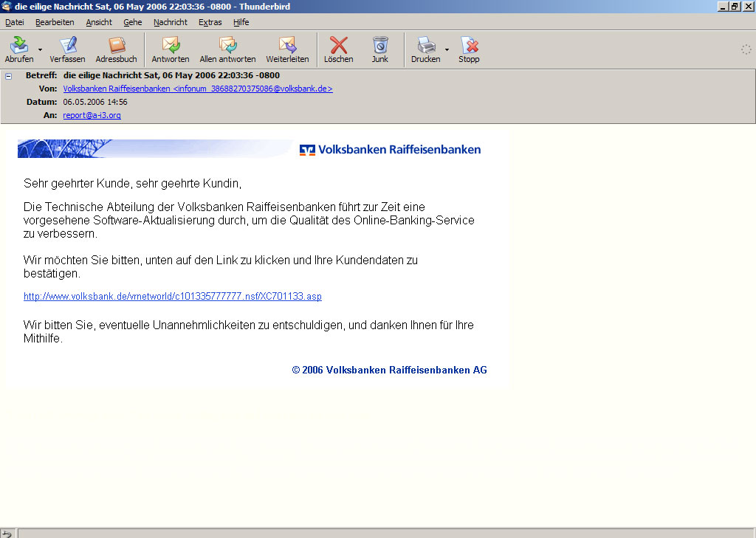Click the volksbank.de vrnetworld link in message
This screenshot has width=756, height=538.
point(173,297)
